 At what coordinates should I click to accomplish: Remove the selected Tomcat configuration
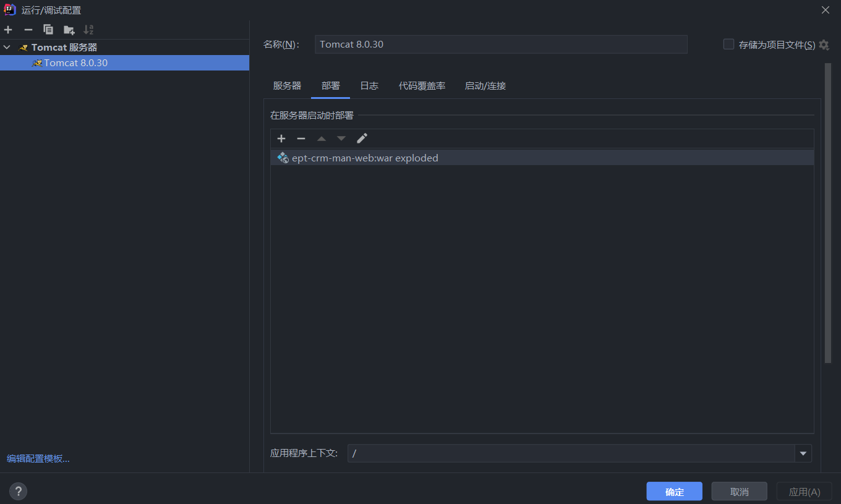[x=28, y=29]
